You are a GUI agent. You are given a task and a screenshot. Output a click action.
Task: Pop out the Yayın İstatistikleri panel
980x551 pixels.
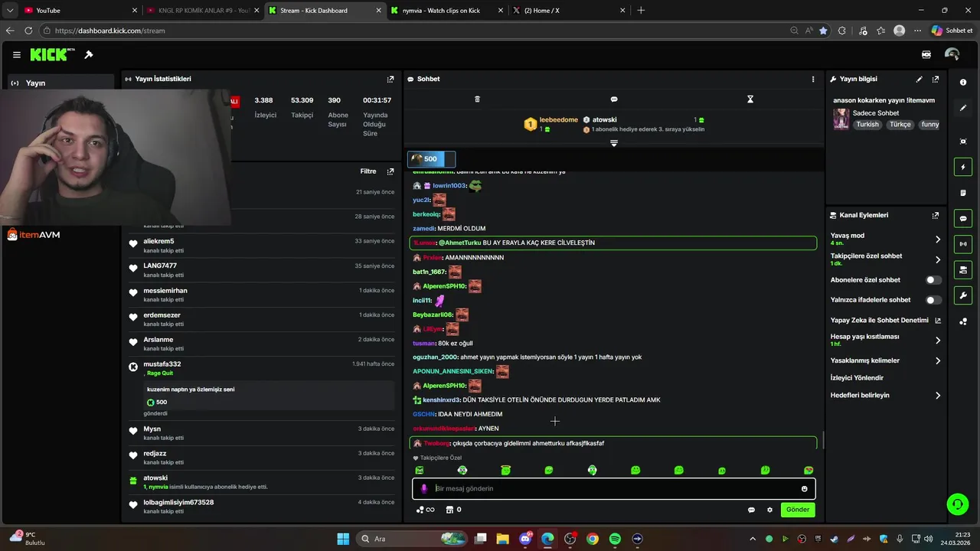(390, 79)
